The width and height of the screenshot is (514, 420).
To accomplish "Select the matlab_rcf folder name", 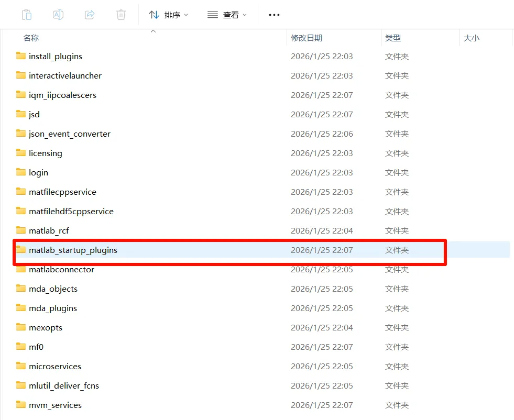I will [x=49, y=230].
